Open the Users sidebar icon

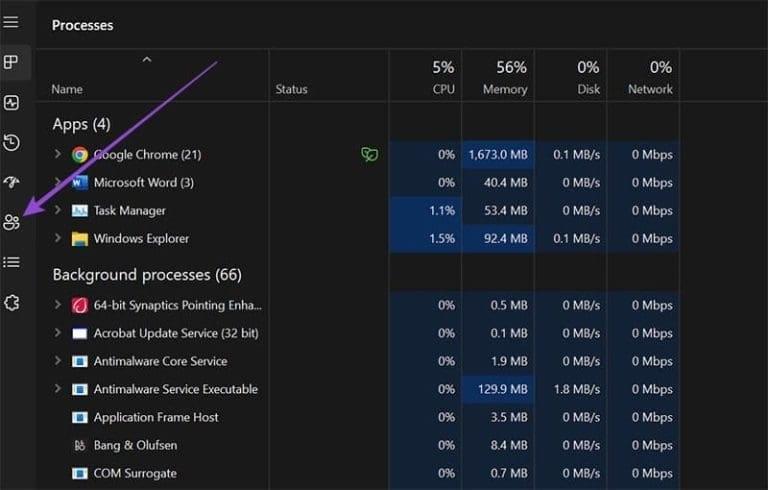pyautogui.click(x=11, y=222)
